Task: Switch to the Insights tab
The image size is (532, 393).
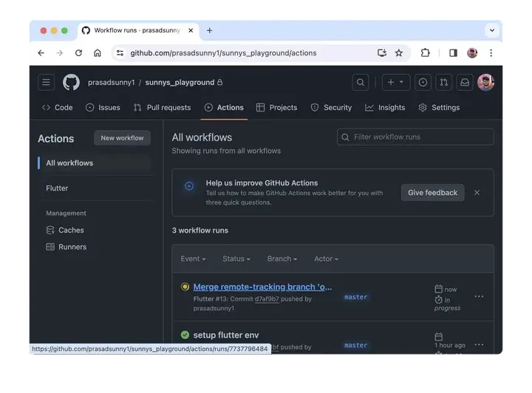Action: click(x=385, y=108)
